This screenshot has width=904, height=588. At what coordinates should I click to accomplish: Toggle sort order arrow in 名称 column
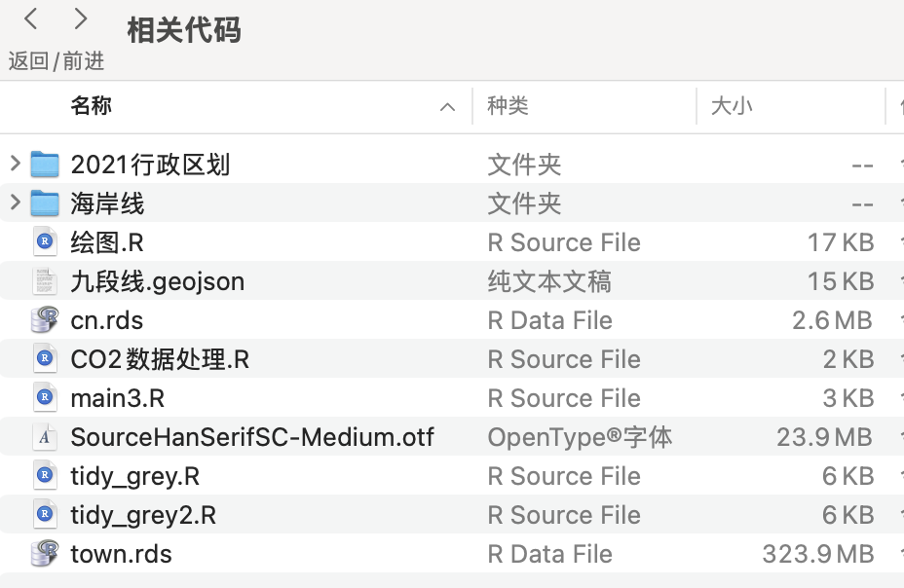(x=447, y=106)
